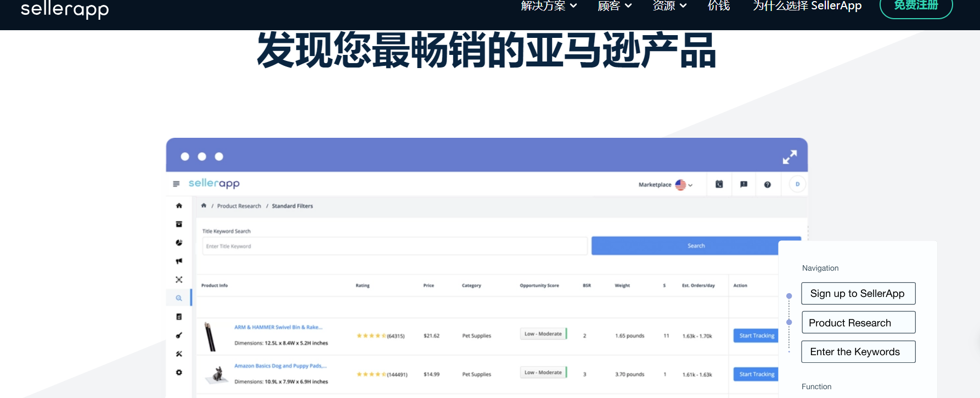The image size is (980, 398).
Task: Click the help question mark icon
Action: coord(768,184)
